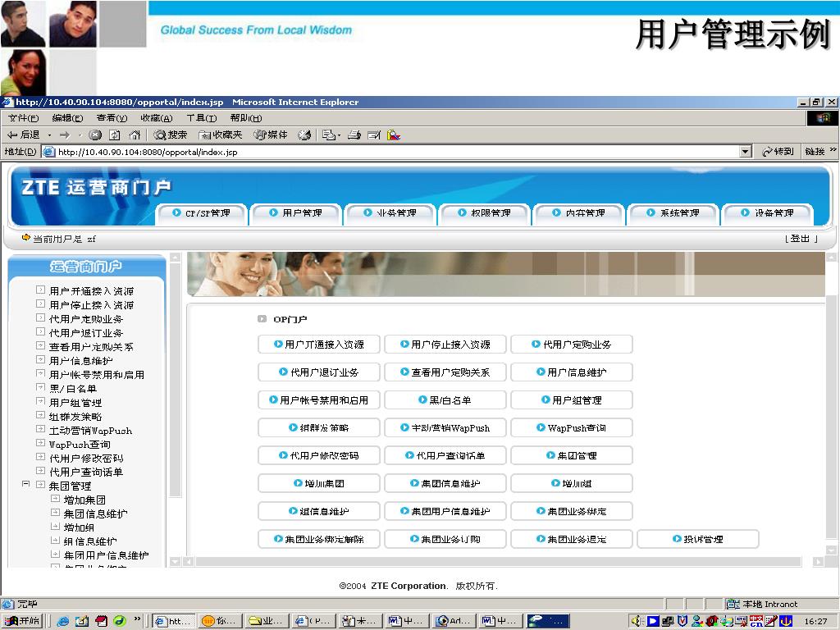Open the 文件(F) menu

point(24,118)
